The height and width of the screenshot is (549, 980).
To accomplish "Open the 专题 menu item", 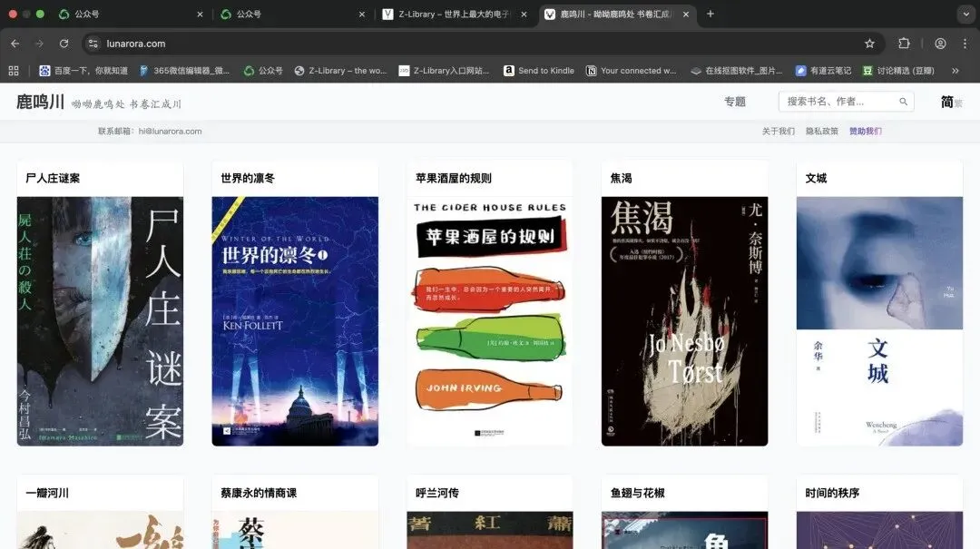I will click(x=735, y=102).
